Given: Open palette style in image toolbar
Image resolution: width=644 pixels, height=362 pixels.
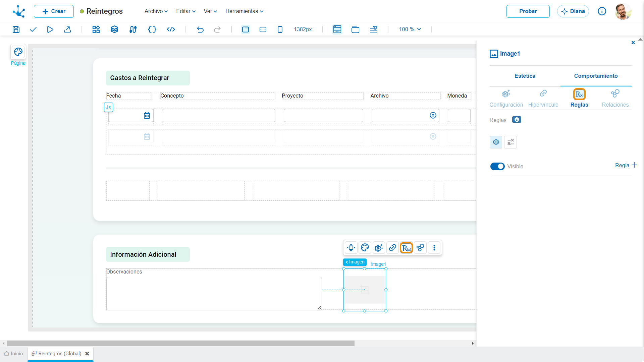Looking at the screenshot, I should 365,248.
